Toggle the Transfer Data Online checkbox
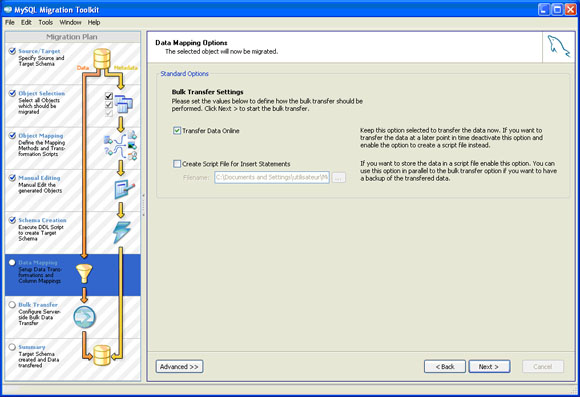Viewport: 580px width, 397px height. (177, 131)
